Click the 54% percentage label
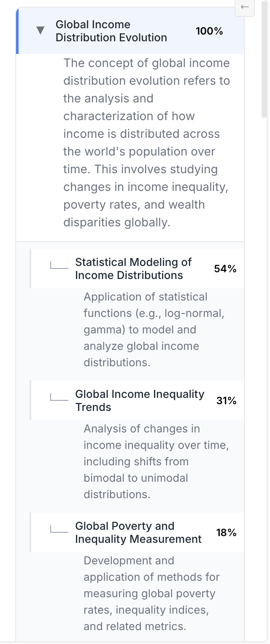 click(x=225, y=269)
